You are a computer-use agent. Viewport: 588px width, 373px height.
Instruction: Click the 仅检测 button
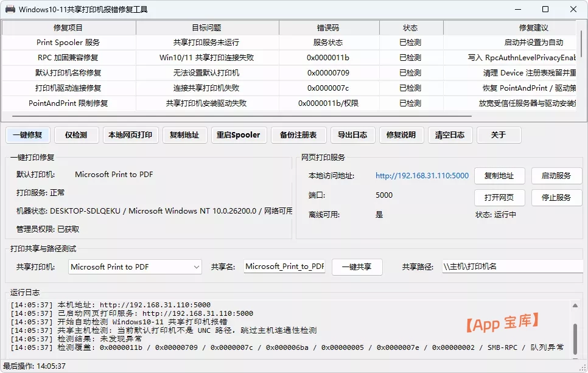(76, 135)
